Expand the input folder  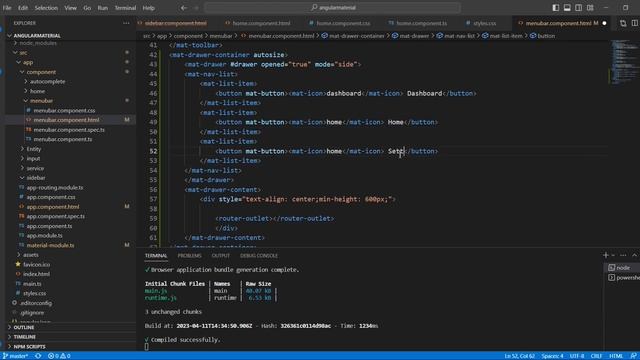(33, 158)
